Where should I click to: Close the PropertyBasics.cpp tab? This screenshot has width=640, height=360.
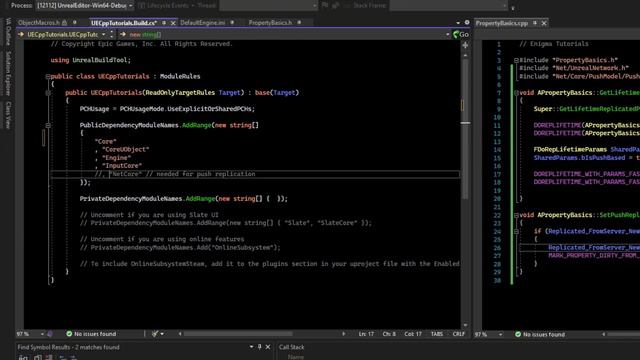[544, 23]
